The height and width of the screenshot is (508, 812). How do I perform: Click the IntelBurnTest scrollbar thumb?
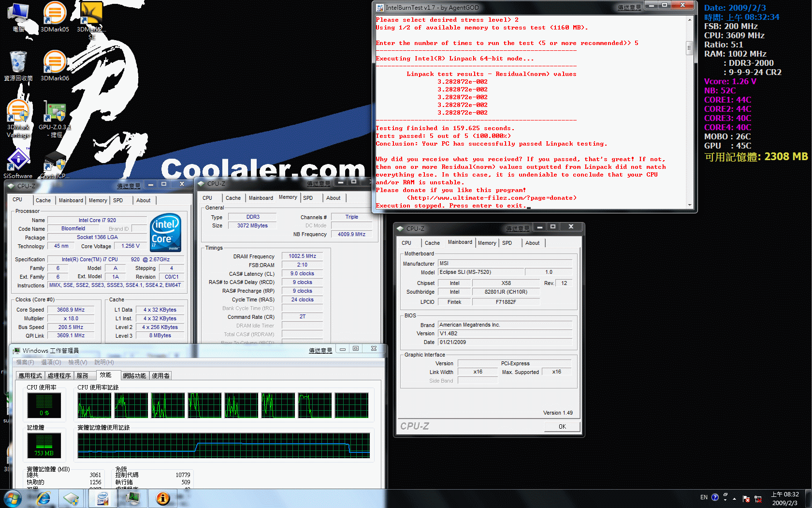[x=690, y=48]
